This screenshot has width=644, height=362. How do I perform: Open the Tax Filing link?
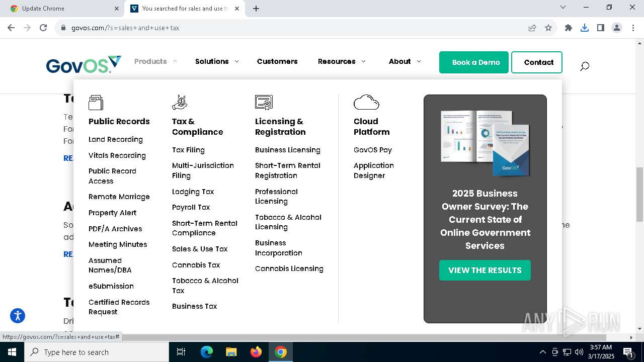click(188, 150)
